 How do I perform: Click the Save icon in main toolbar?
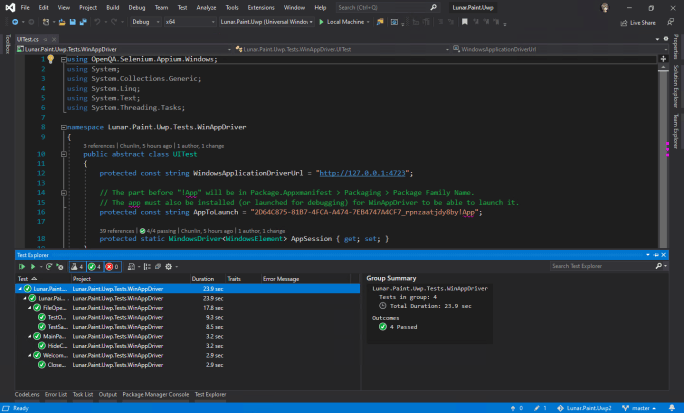point(72,22)
